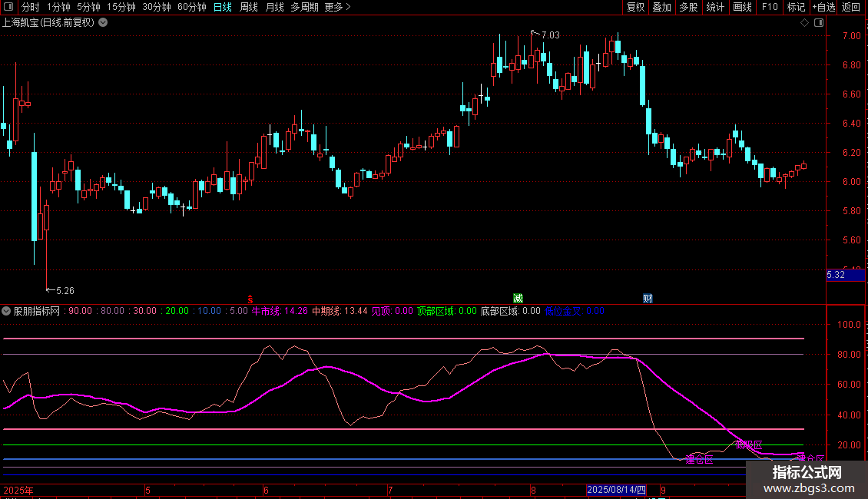868x499 pixels.
Task: Switch to the 周线 weekly period
Action: tap(249, 7)
